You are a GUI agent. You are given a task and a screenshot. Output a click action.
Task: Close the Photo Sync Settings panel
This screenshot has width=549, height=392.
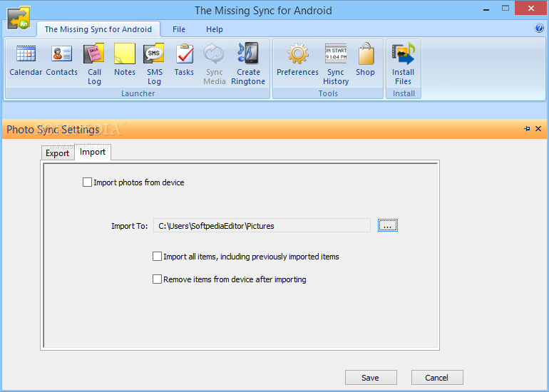coord(538,129)
